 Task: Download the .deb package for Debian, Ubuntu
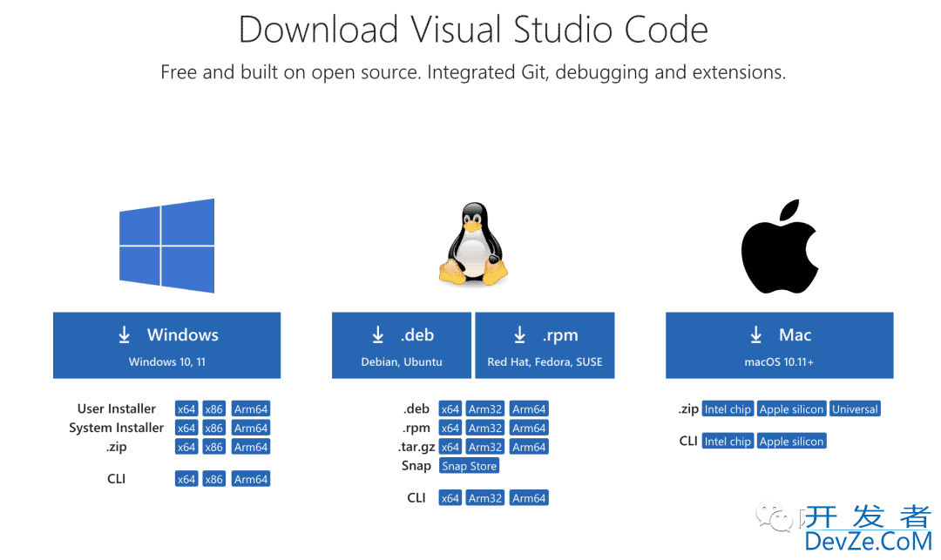pyautogui.click(x=402, y=346)
